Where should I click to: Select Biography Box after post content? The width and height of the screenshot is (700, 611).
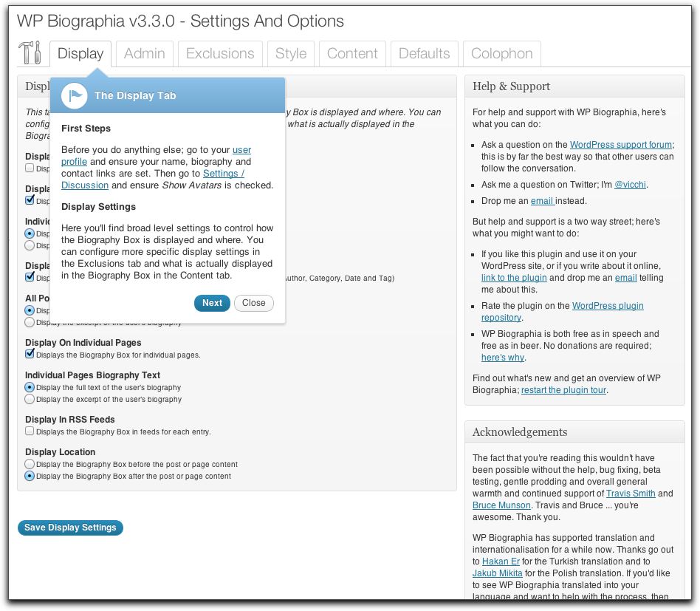pos(30,477)
